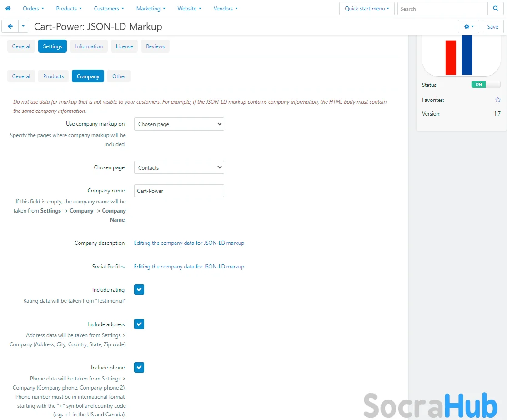Click the Save button
This screenshot has height=420, width=507.
492,27
